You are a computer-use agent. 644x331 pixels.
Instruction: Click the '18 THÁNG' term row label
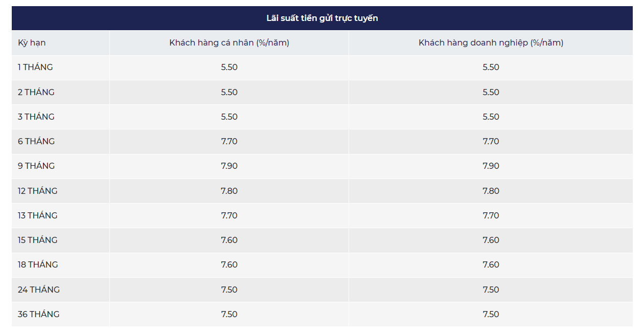38,264
